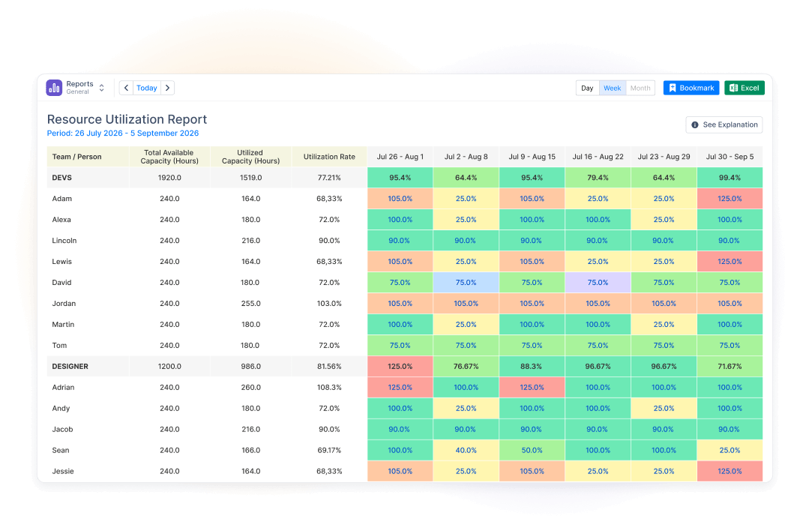Click the name Martin
812x528 pixels.
(x=63, y=324)
